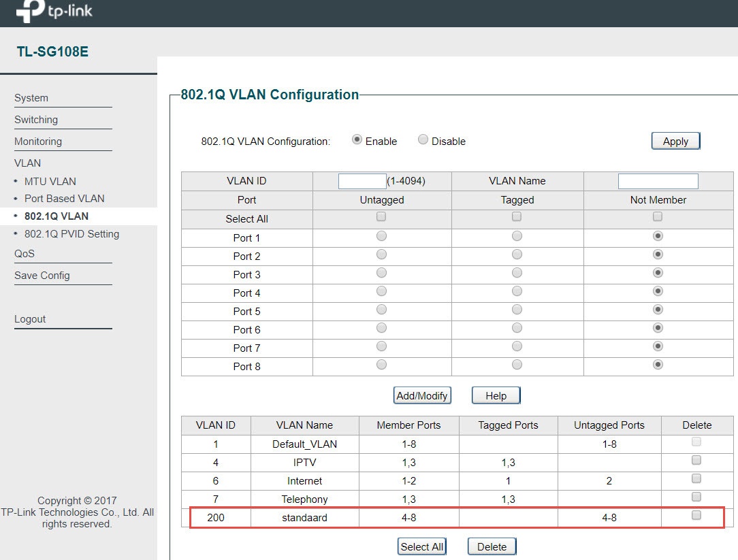The image size is (738, 560).
Task: Set Port 3 to Tagged
Action: point(517,273)
